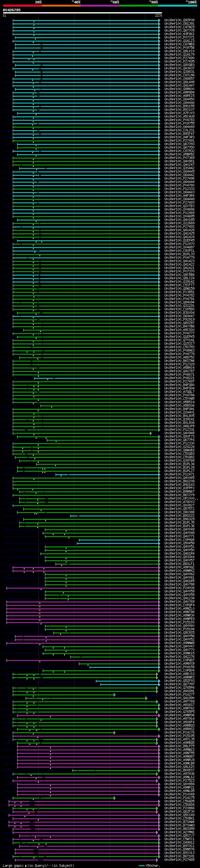Select the UniRef100_P07371 label
This screenshot has height=868, width=200.
(x=179, y=38)
